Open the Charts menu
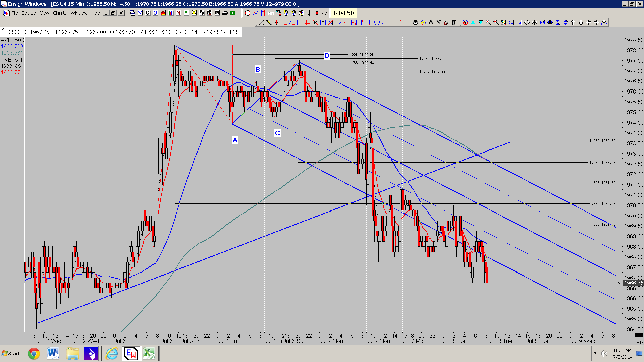The image size is (644, 362). coord(60,13)
